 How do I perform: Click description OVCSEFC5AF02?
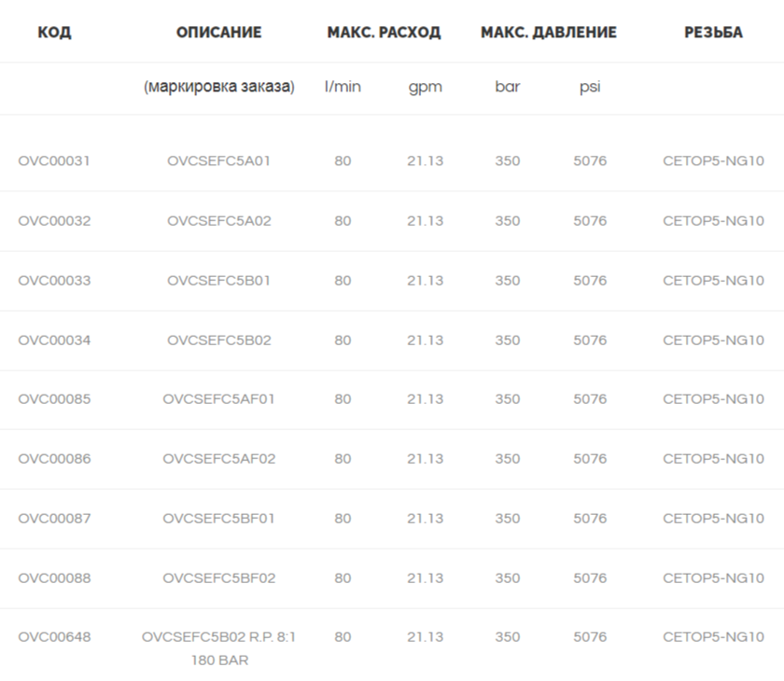click(219, 459)
